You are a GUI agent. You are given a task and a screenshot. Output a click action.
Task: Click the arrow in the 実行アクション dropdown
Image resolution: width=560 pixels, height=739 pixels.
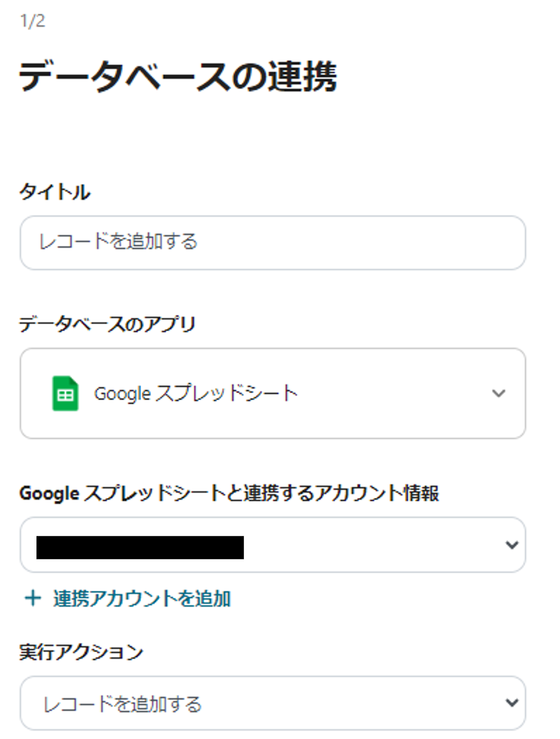click(512, 703)
